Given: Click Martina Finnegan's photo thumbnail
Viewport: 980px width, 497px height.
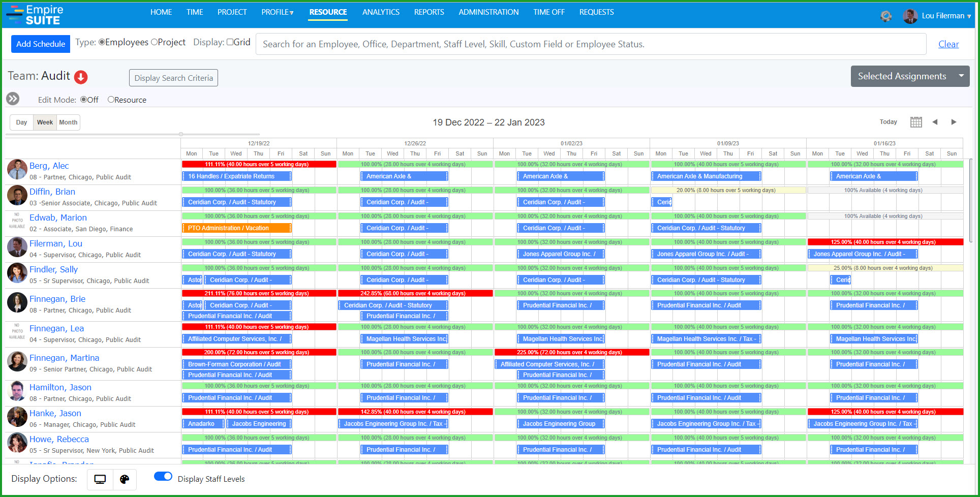Looking at the screenshot, I should tap(17, 361).
